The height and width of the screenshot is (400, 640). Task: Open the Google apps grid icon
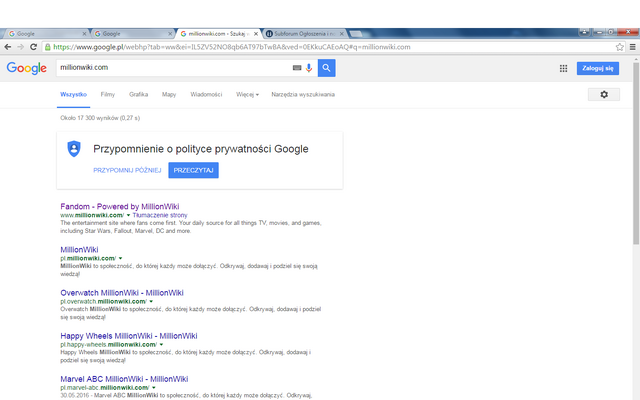tap(563, 69)
